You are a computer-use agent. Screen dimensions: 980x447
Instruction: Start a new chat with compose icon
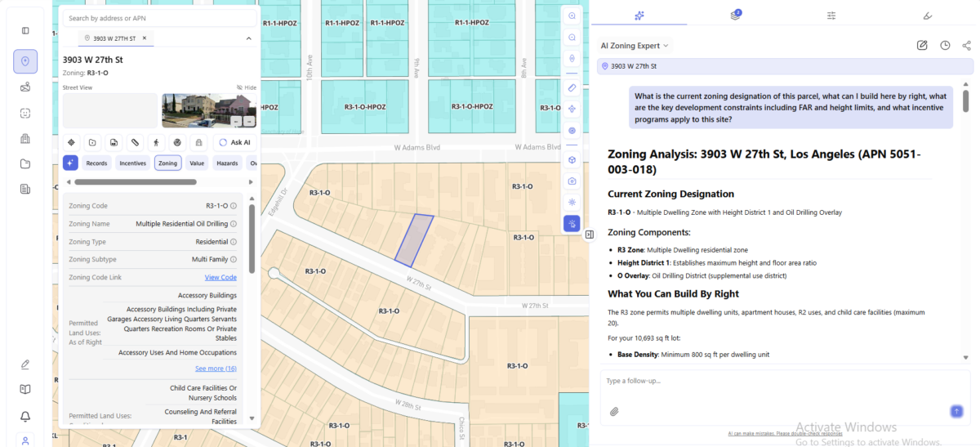coord(922,46)
